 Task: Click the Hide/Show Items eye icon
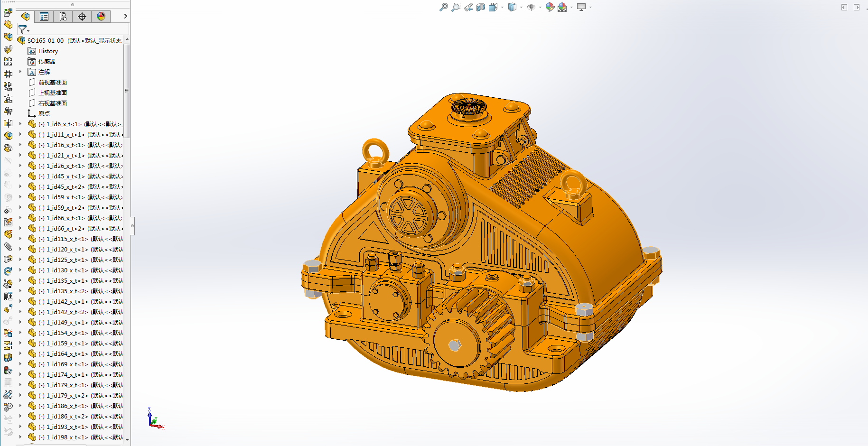531,7
